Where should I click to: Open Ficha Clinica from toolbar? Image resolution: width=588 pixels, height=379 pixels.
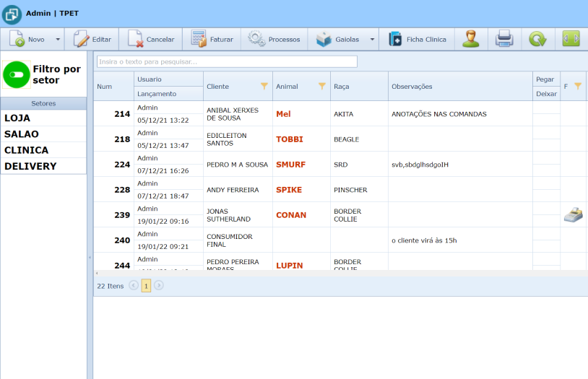pyautogui.click(x=418, y=39)
